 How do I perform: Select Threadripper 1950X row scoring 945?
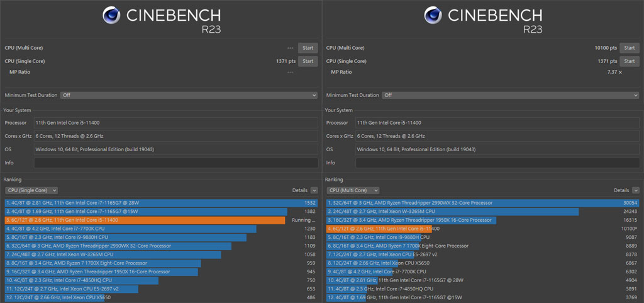[161, 272]
